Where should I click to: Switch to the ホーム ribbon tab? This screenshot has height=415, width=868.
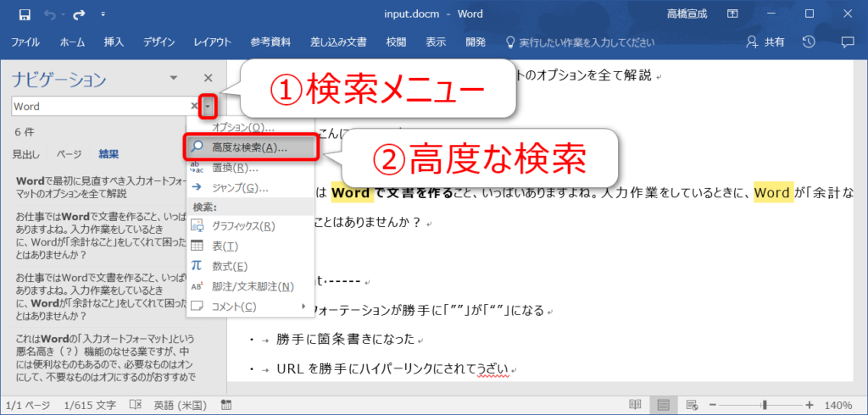(x=72, y=42)
